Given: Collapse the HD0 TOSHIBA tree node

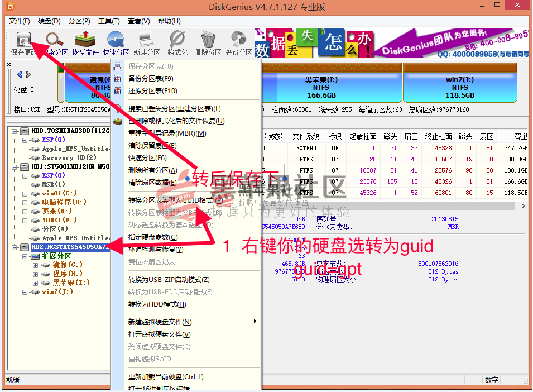Looking at the screenshot, I should (x=15, y=131).
